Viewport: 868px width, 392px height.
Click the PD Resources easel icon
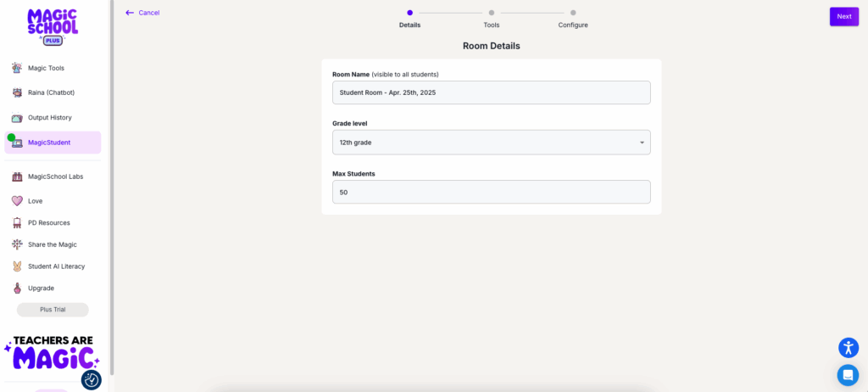(x=17, y=222)
